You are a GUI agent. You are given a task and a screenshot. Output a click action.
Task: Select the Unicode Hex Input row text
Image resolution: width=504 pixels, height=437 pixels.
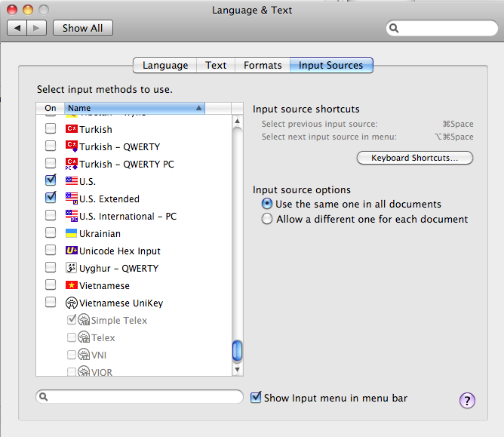(x=119, y=251)
